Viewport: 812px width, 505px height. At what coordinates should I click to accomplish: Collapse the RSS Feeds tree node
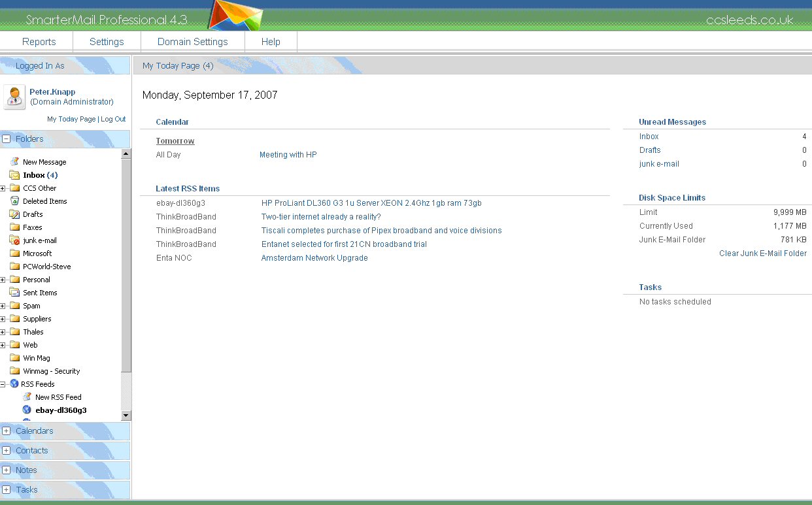(3, 384)
